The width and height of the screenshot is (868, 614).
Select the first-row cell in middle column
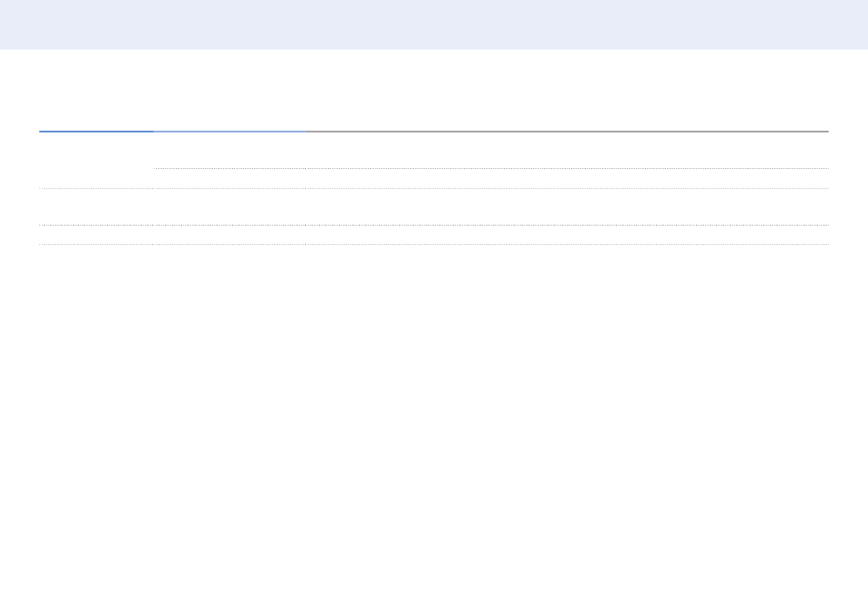pyautogui.click(x=229, y=150)
